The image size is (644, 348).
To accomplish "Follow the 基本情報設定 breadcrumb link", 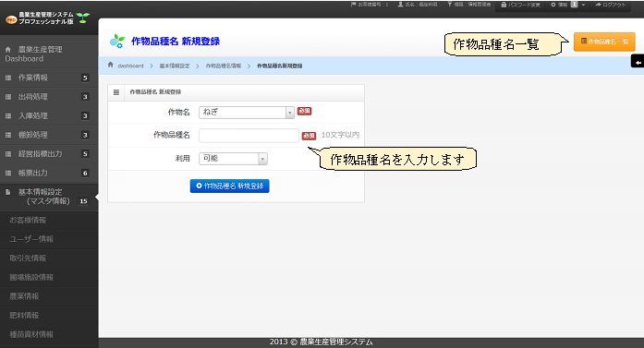I will tap(175, 66).
